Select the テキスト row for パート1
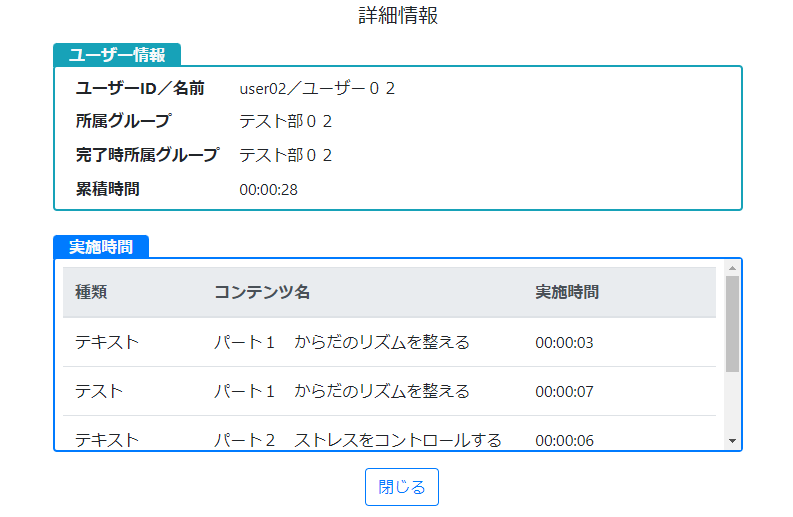The width and height of the screenshot is (793, 517). [389, 342]
